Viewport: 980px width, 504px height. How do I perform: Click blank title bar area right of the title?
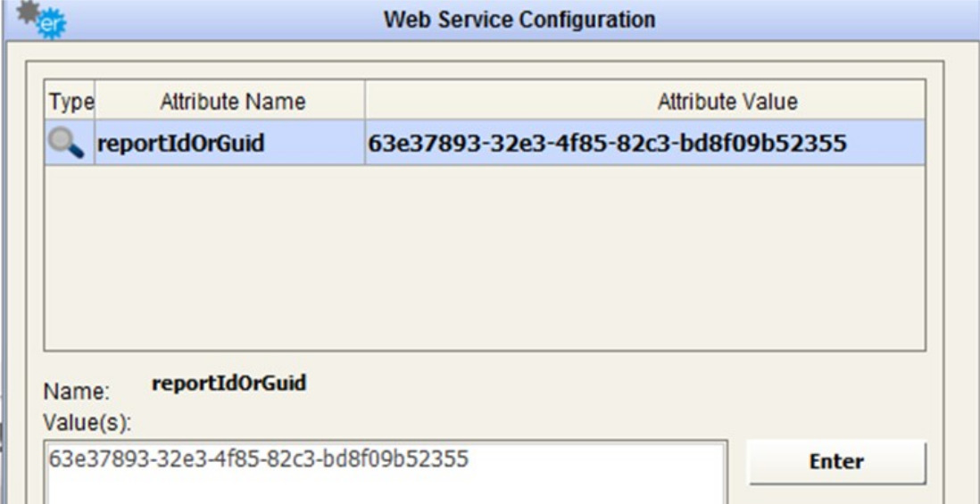pos(803,19)
